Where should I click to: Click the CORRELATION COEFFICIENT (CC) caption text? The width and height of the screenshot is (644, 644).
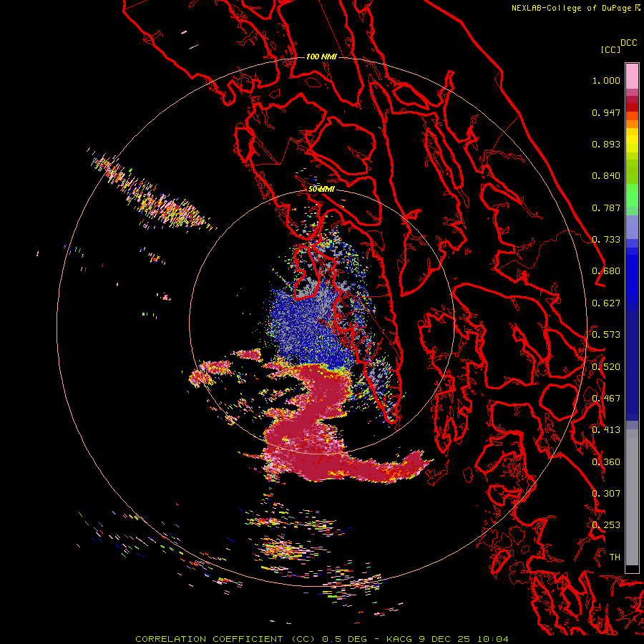coord(225,639)
